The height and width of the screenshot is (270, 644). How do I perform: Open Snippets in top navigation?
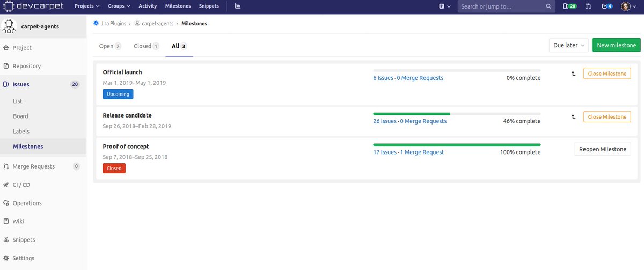pyautogui.click(x=209, y=6)
